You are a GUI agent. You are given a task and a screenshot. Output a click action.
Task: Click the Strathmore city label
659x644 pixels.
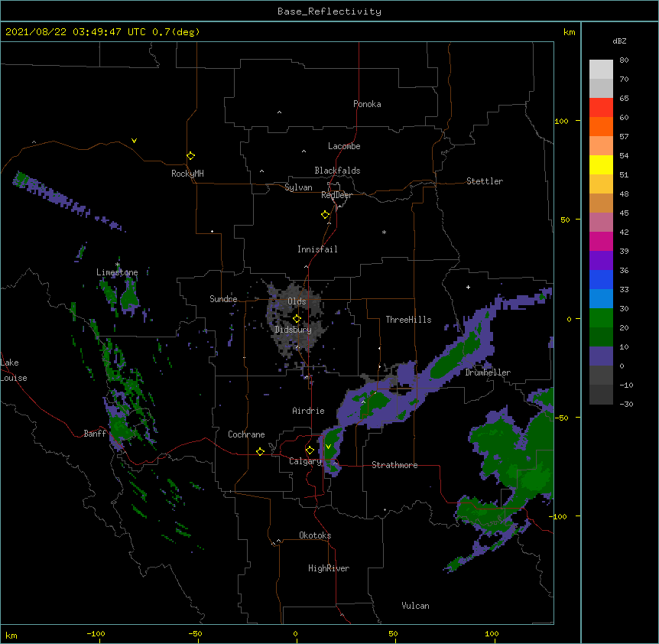(x=394, y=465)
